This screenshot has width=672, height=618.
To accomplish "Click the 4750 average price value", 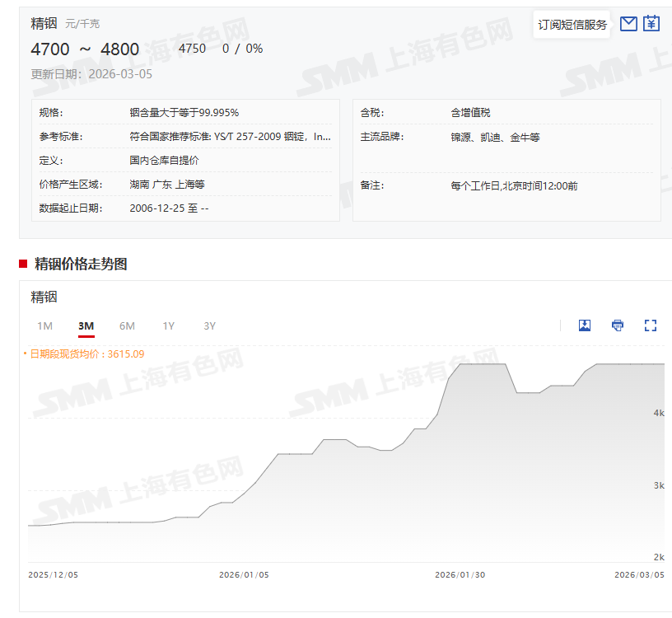I will [192, 49].
